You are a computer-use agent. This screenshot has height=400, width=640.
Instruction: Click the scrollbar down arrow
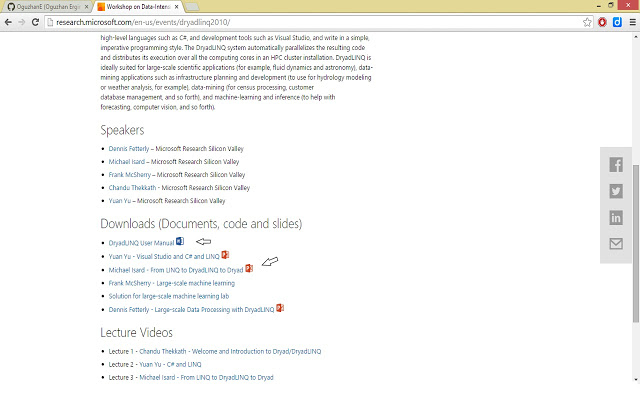[636, 380]
